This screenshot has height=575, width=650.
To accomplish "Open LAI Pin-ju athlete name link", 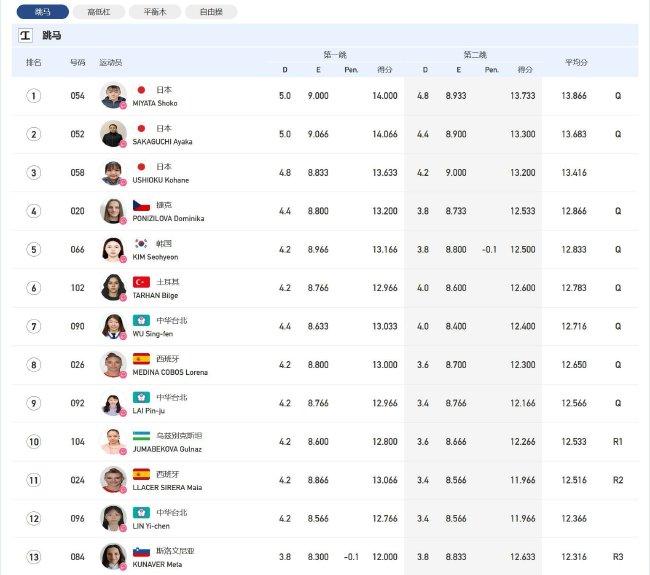I will click(x=148, y=411).
